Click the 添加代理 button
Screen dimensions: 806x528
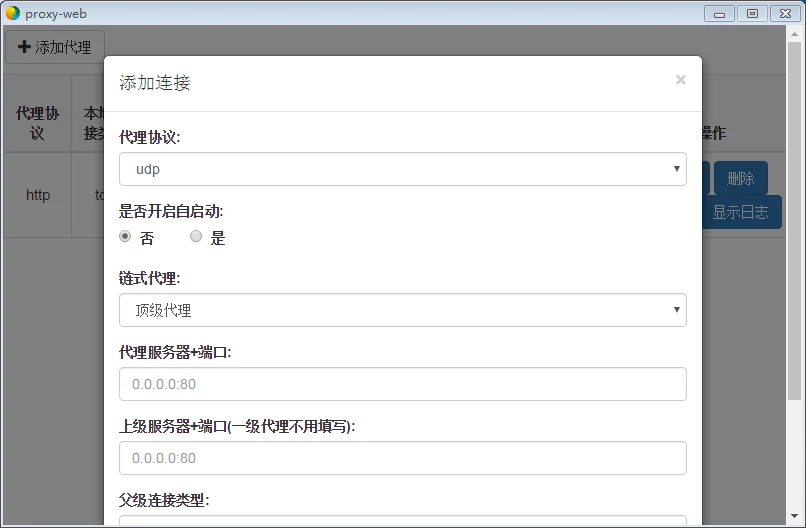coord(55,47)
